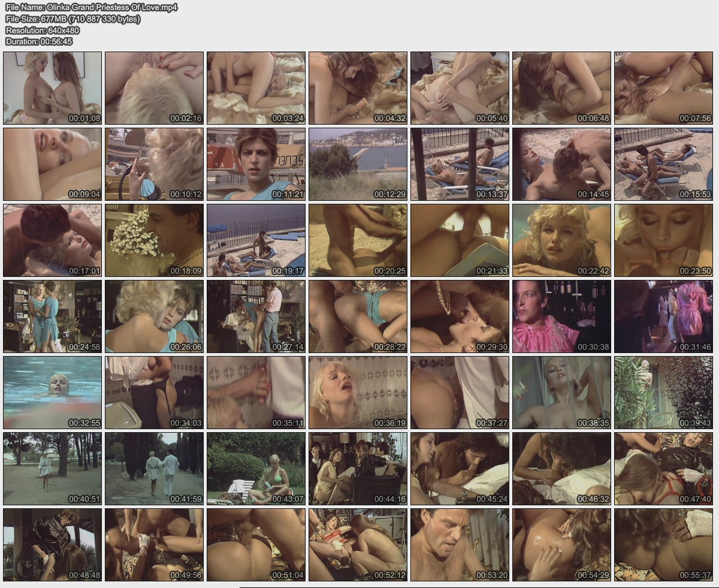Select the thumbnail labeled 00:41:59
The width and height of the screenshot is (719, 588).
pyautogui.click(x=154, y=468)
